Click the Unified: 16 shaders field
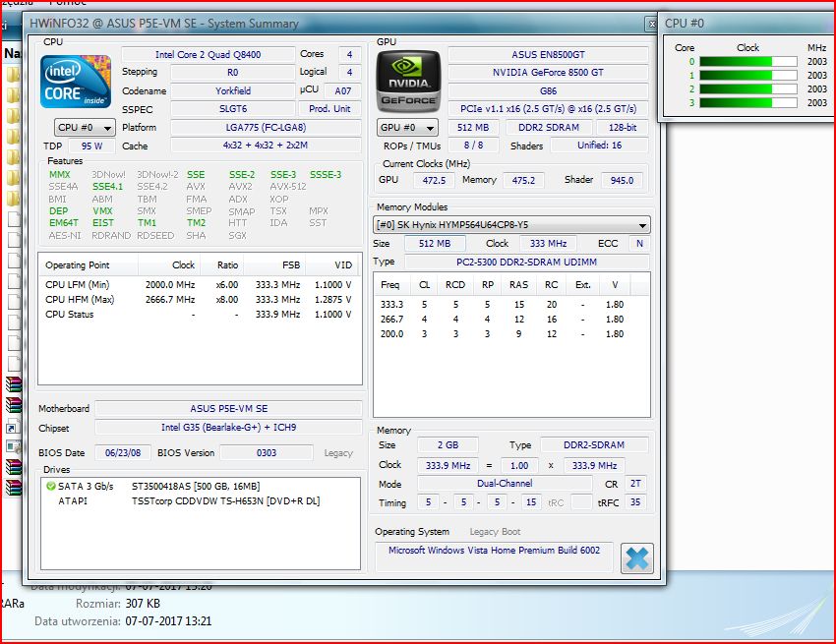 coord(599,145)
